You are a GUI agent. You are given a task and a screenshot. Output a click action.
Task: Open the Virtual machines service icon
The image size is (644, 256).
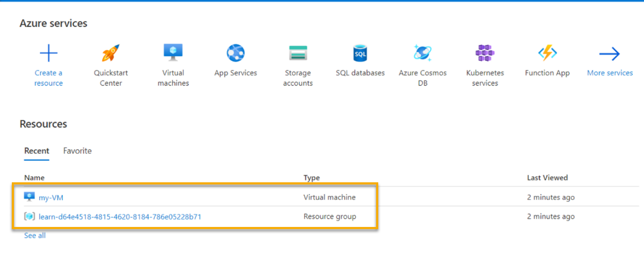tap(173, 53)
